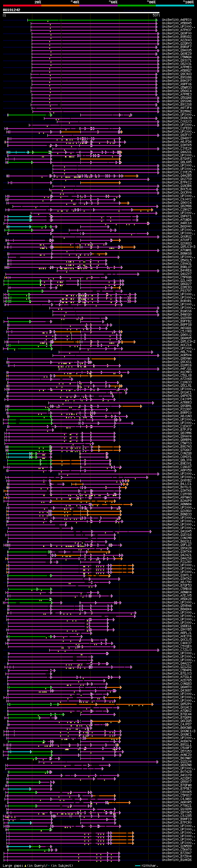
Task: Select hit UniRef100_Q5TU53
Action: (177, 751)
